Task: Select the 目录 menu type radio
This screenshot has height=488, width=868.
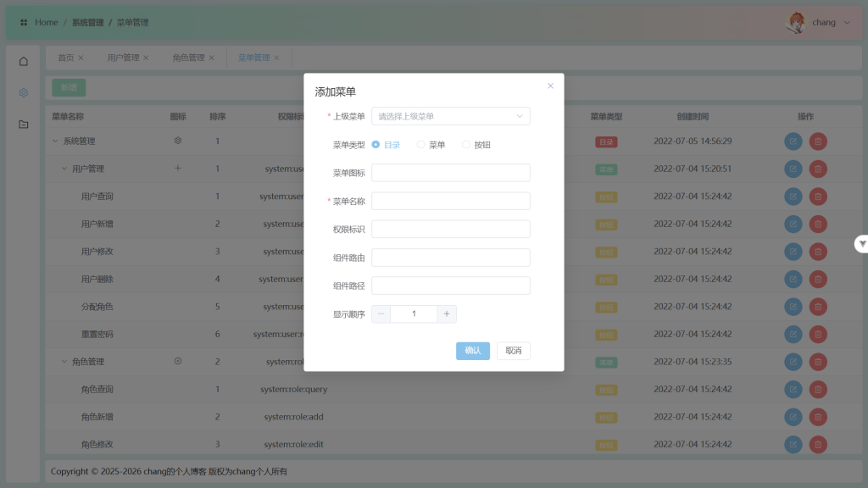Action: point(376,145)
